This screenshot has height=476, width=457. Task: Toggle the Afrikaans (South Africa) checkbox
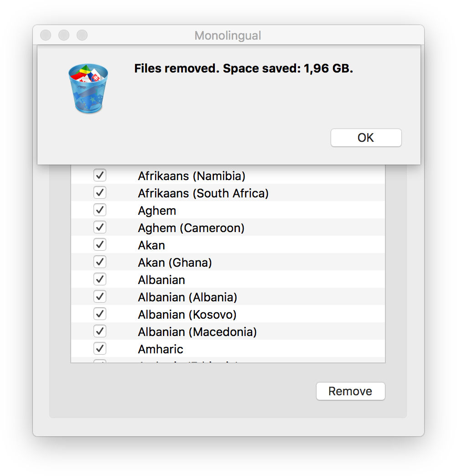(x=99, y=192)
